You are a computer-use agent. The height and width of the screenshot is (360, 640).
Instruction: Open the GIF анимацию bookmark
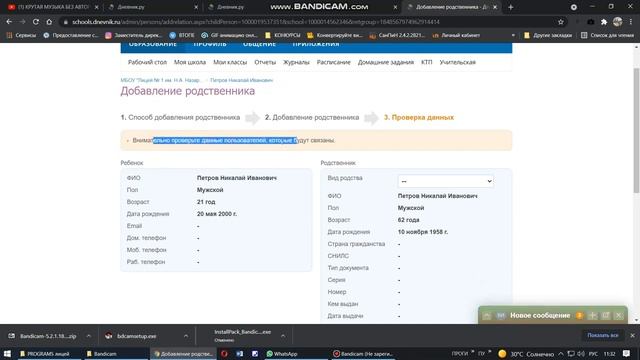[x=229, y=36]
